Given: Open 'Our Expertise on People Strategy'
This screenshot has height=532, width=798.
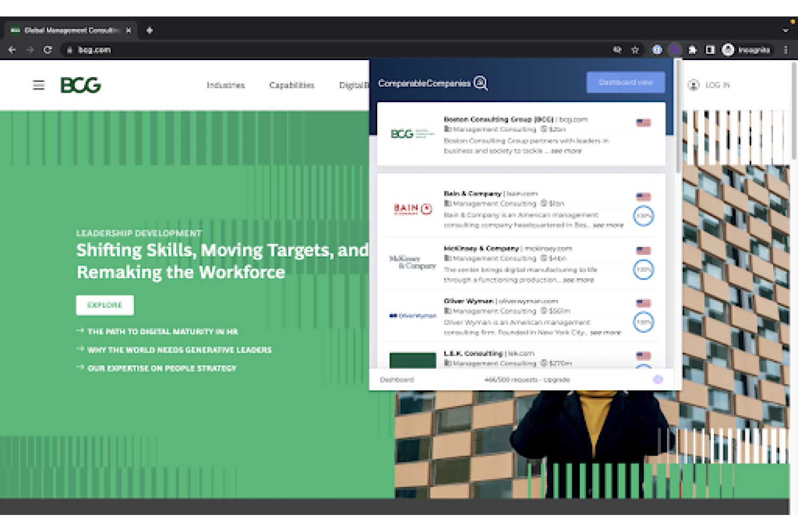Looking at the screenshot, I should point(162,368).
